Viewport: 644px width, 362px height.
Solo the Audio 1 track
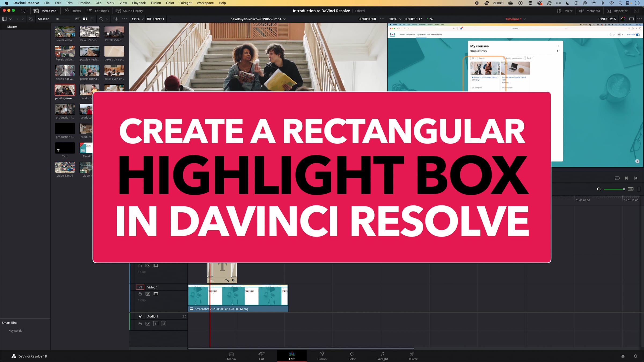pyautogui.click(x=156, y=324)
